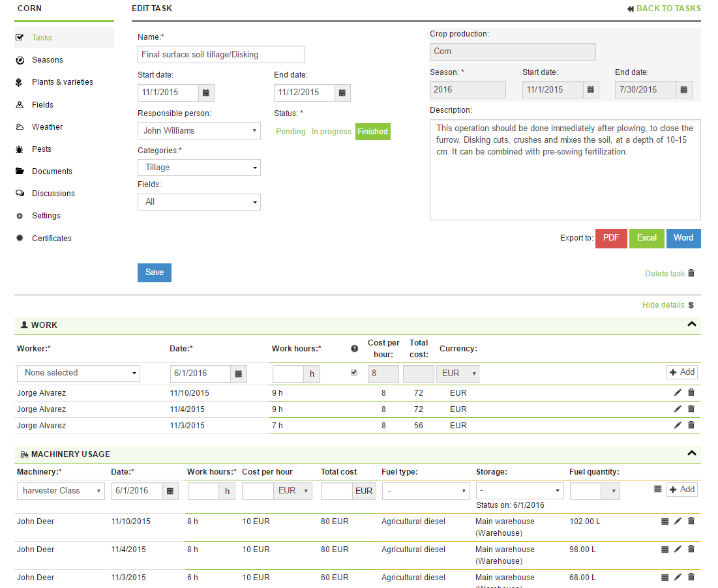Delete Jorge Alvarez work entry from 11/3/2015
The width and height of the screenshot is (718, 588).
691,425
